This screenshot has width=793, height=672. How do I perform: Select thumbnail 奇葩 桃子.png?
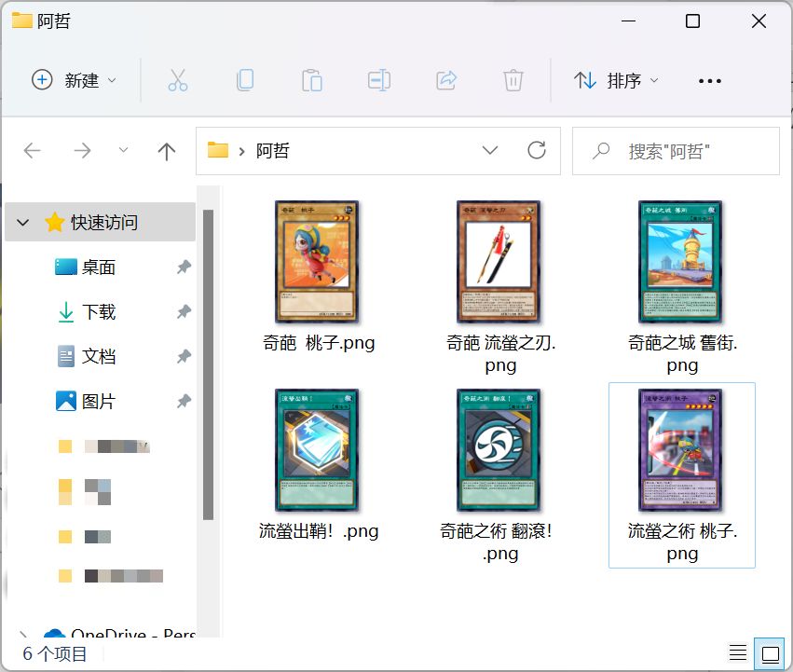317,262
